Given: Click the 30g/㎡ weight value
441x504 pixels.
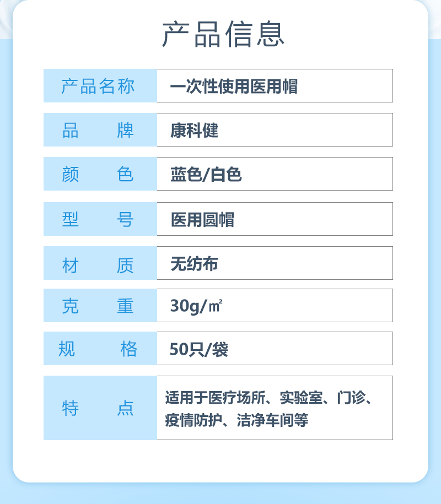Looking at the screenshot, I should point(196,306).
